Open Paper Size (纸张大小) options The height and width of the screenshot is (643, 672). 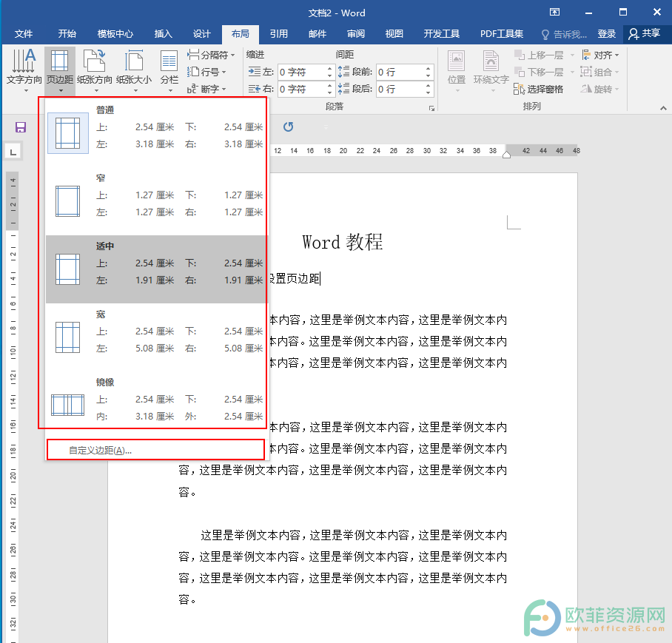coord(134,70)
